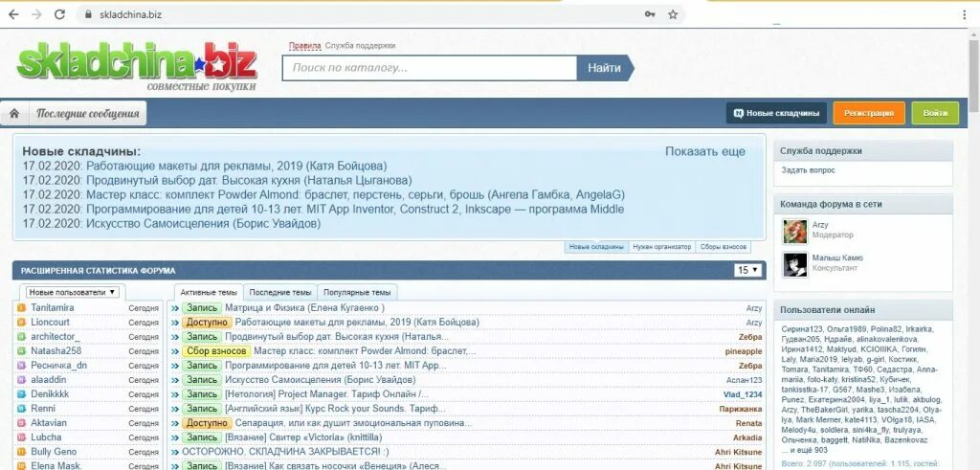Open user profile Tanitamira in new users

[53, 308]
